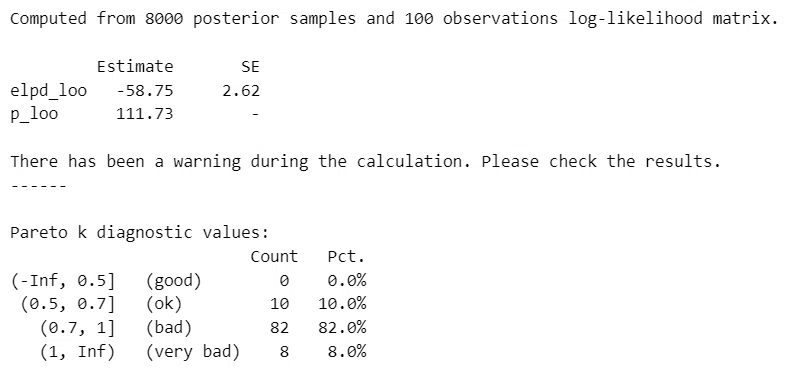Click the (ok) category label
Viewport: 787px width, 368px height.
click(164, 304)
